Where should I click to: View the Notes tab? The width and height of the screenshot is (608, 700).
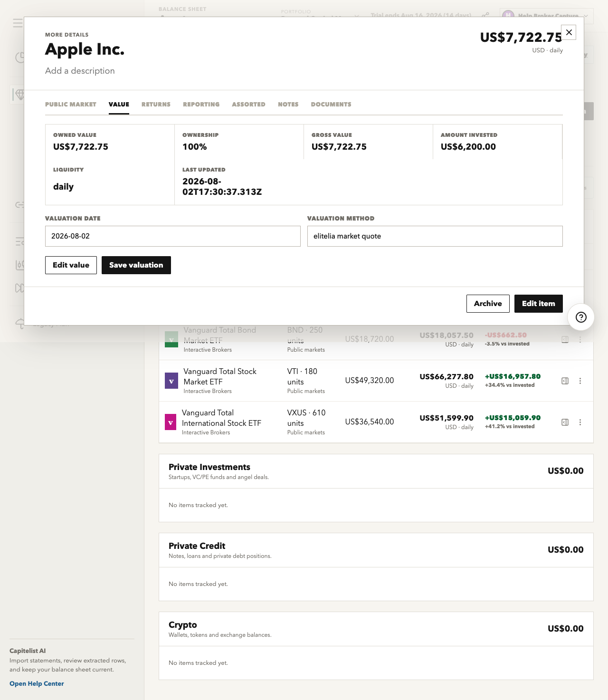click(x=288, y=105)
